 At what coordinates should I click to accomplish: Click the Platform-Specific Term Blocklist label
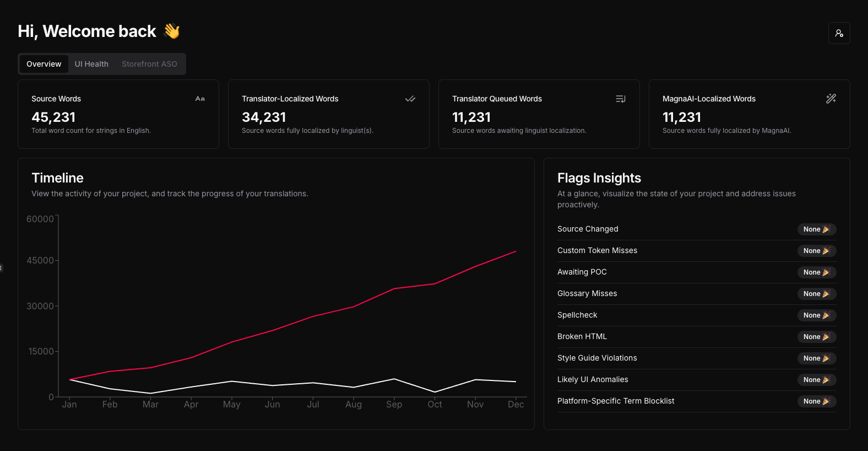click(x=616, y=401)
